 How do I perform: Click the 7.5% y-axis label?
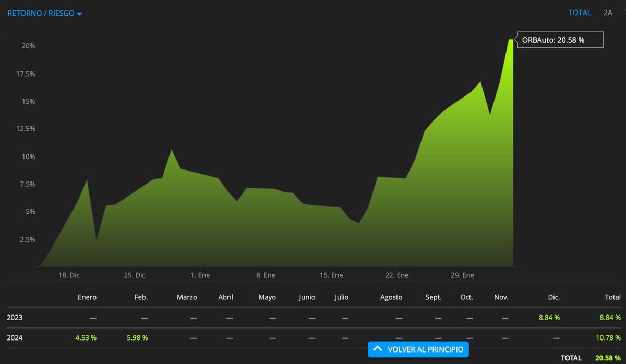tap(27, 184)
